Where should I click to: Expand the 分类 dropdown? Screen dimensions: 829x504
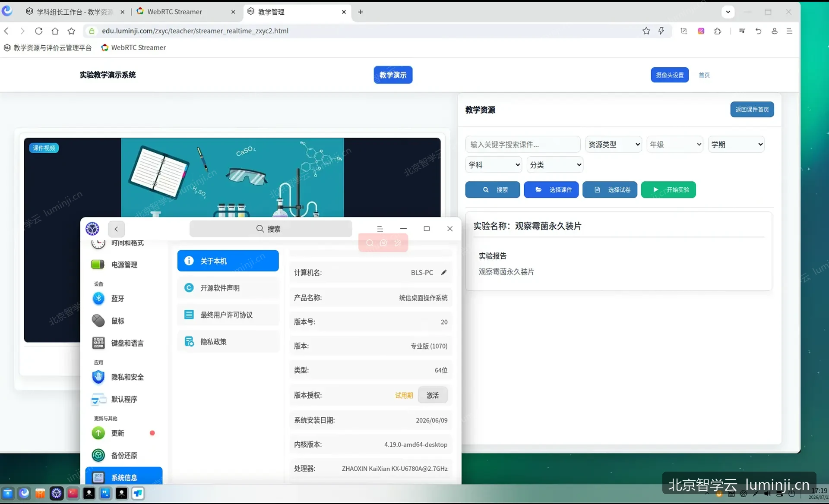[x=555, y=165]
